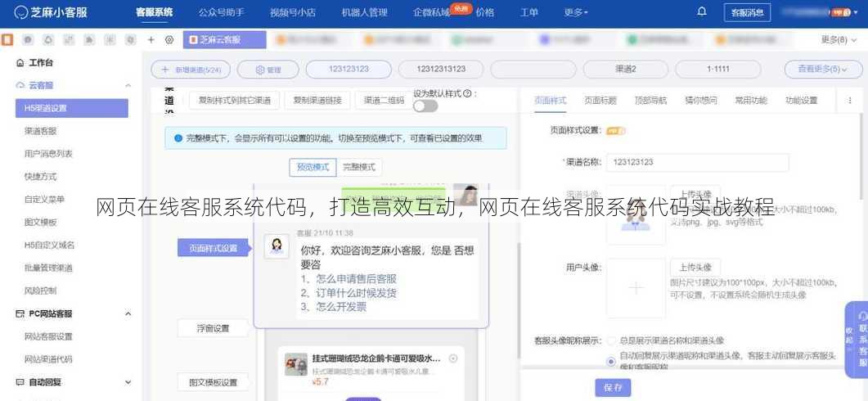The height and width of the screenshot is (401, 868).
Task: Open the three-dot menu beside 功能设置 tab
Action: 850,100
